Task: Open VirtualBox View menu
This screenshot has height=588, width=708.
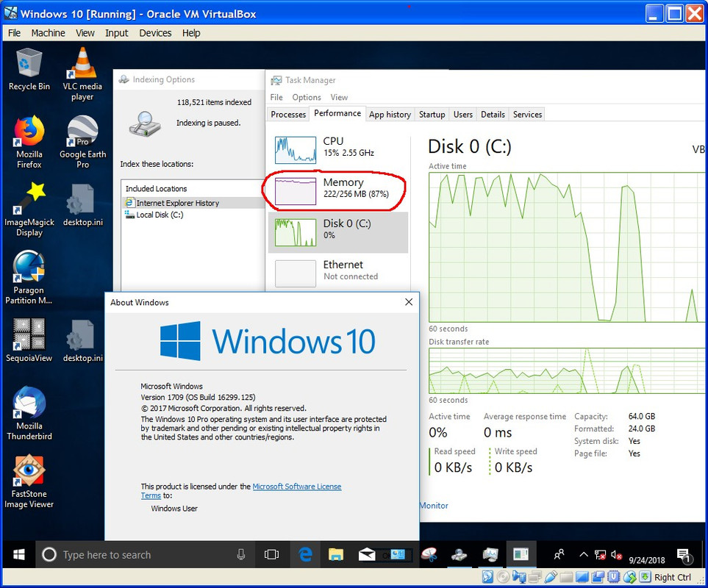Action: [x=85, y=33]
